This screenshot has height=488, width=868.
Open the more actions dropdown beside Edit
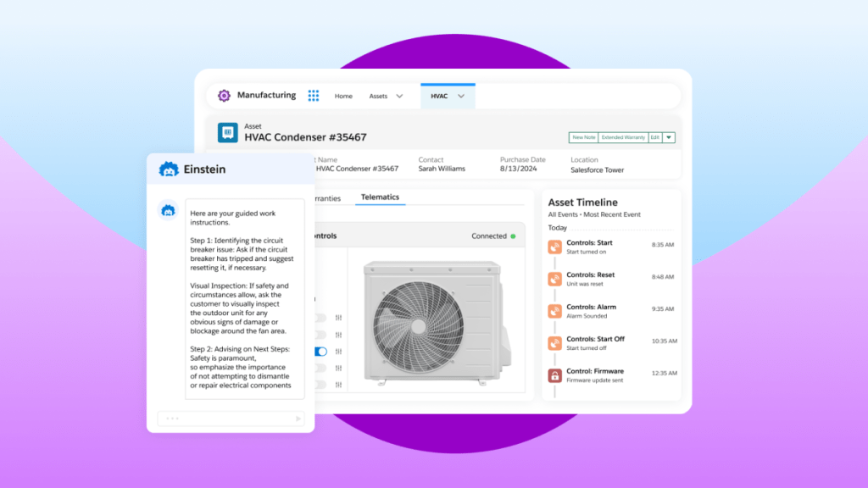tap(669, 137)
